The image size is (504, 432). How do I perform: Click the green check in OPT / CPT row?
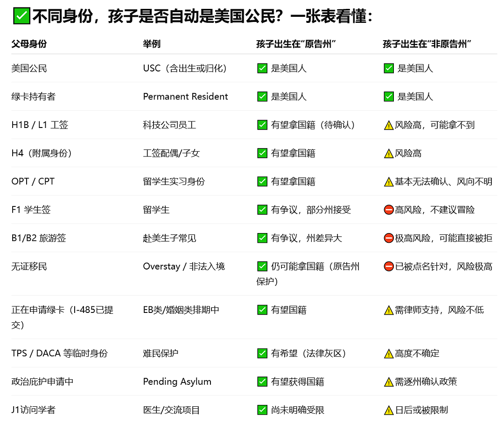(x=262, y=181)
